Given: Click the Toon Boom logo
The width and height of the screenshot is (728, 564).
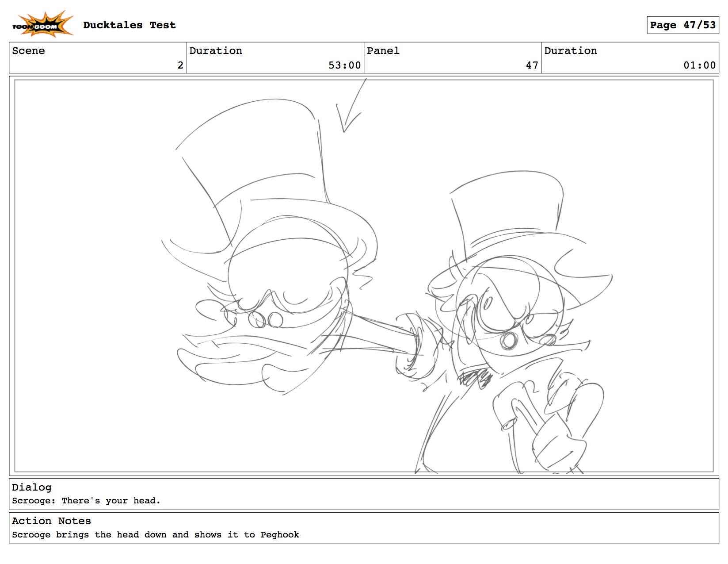Looking at the screenshot, I should [x=42, y=24].
